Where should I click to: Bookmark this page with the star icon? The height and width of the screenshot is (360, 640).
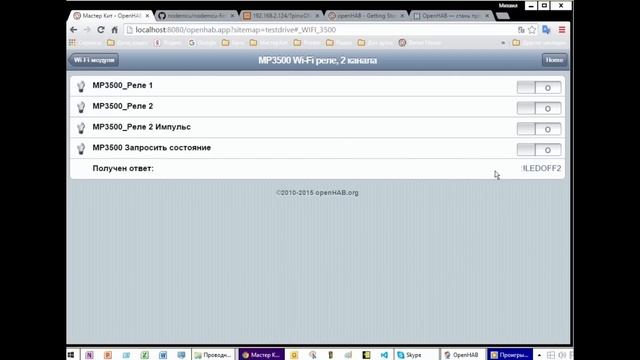click(x=532, y=30)
